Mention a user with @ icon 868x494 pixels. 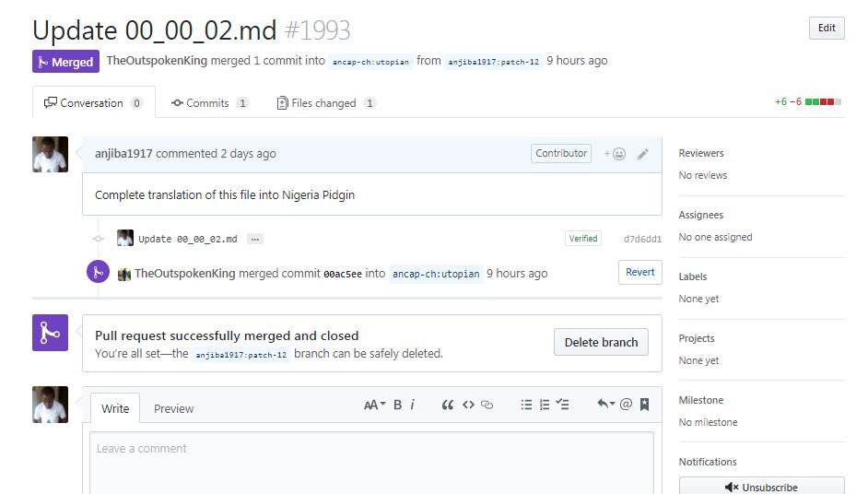click(626, 405)
